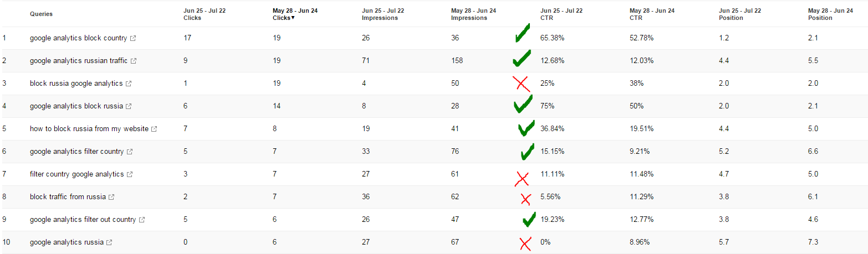Open external link icon for 'google analytics block country'

pos(133,39)
